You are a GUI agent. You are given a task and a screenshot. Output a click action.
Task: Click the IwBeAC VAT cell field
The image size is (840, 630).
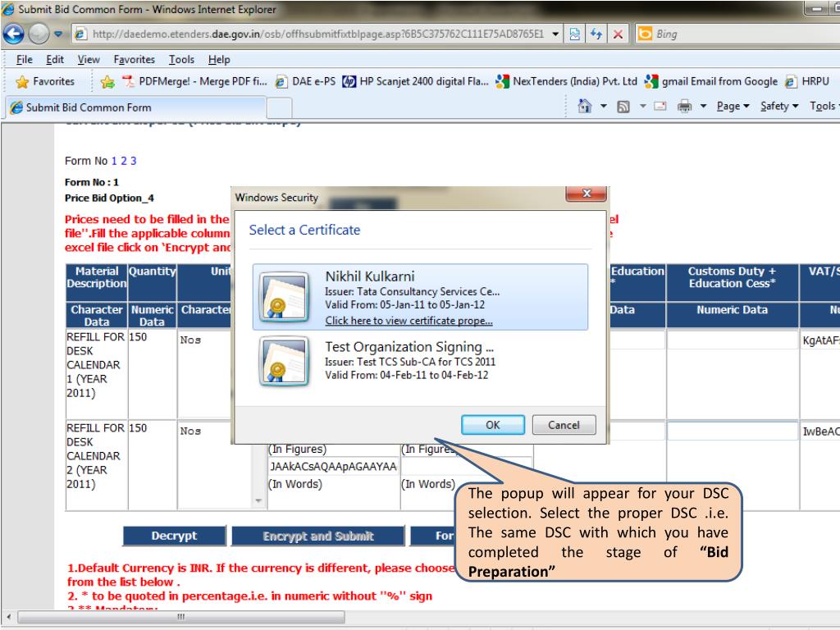click(x=820, y=431)
